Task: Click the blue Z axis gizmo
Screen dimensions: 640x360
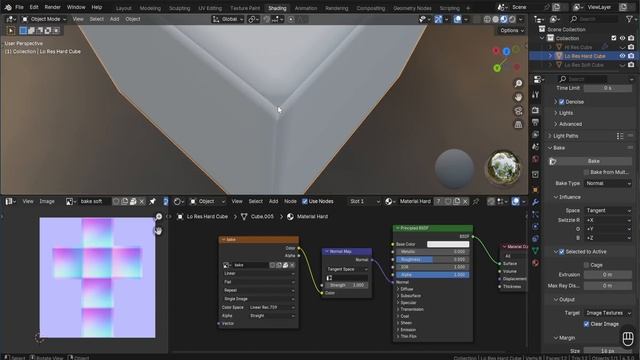Action: [x=507, y=51]
